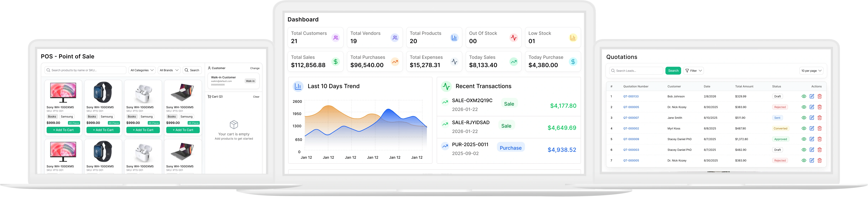Click the Change customer link
This screenshot has height=198, width=868.
(255, 68)
